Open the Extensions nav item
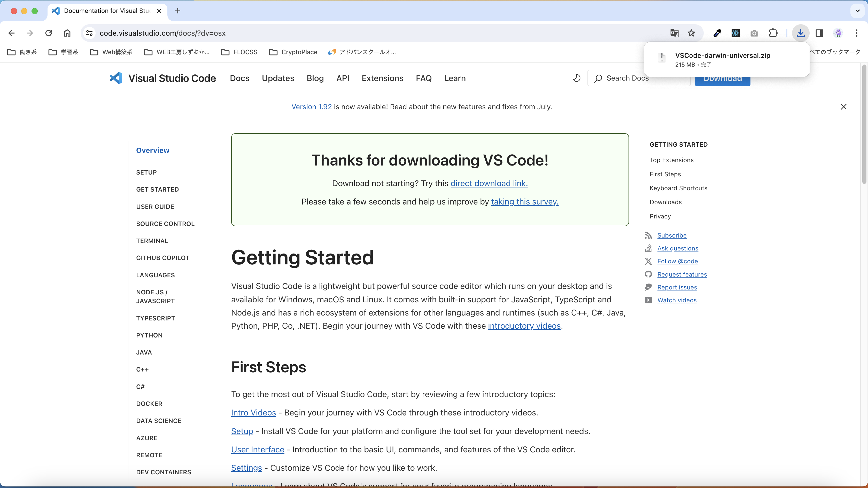 pyautogui.click(x=382, y=78)
